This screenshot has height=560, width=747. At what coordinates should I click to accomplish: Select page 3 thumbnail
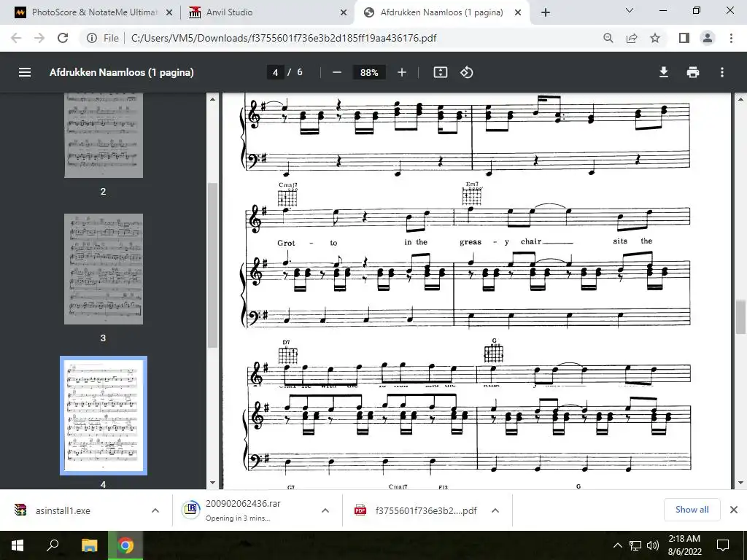point(104,269)
